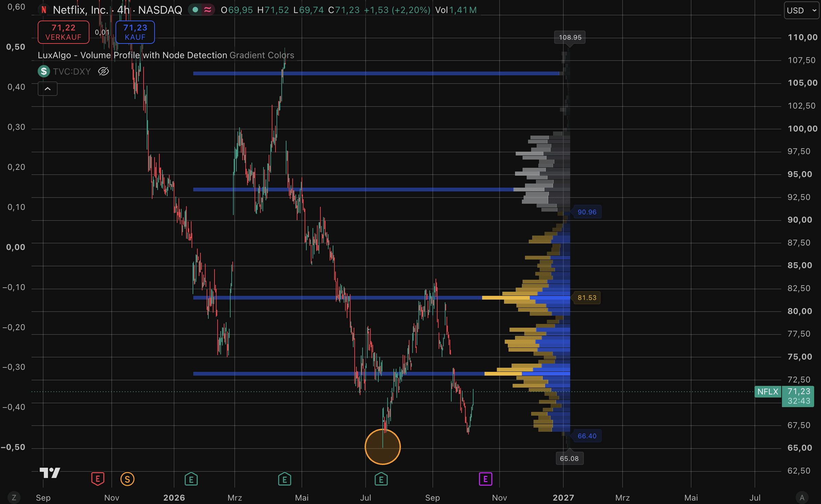Screen dimensions: 821x504
Task: Click the 2027 label on the time axis
Action: click(x=563, y=497)
